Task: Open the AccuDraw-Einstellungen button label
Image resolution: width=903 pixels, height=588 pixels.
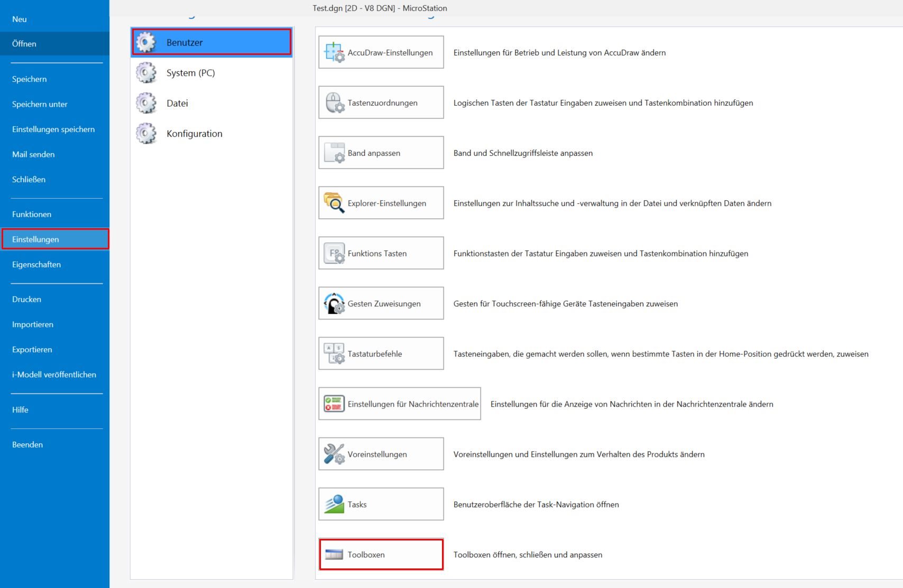Action: [x=390, y=53]
